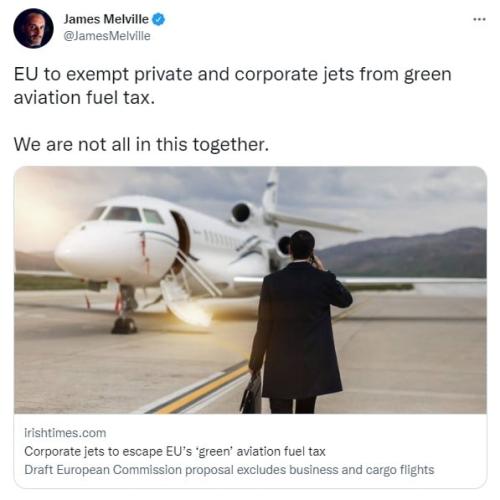Open the @JamesMelville handle link
Viewport: 500px width, 500px height.
click(x=107, y=36)
